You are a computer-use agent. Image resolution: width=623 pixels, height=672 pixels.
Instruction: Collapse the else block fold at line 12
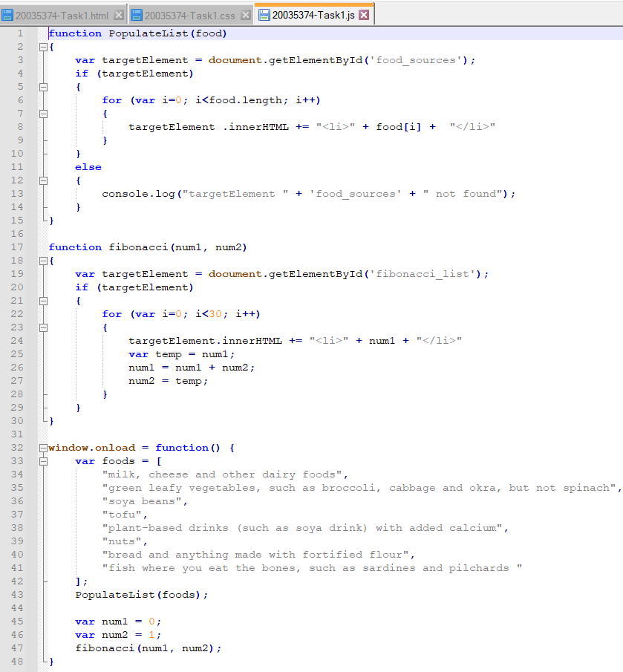[43, 181]
